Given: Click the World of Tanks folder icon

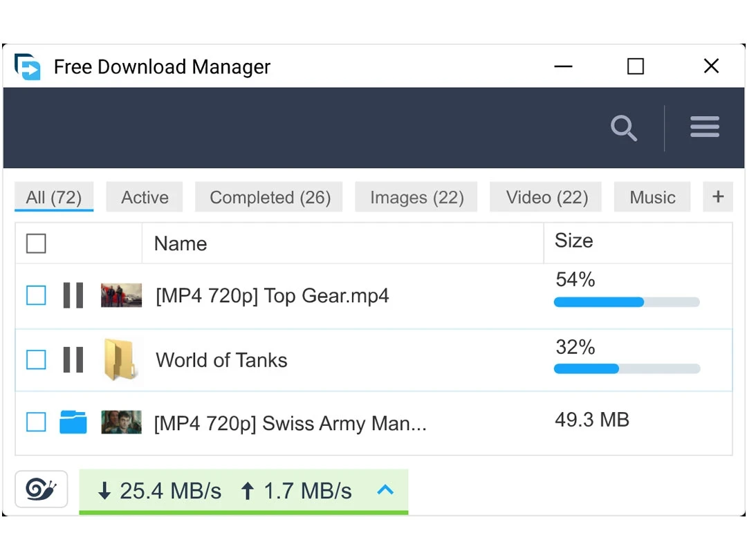Looking at the screenshot, I should click(121, 359).
